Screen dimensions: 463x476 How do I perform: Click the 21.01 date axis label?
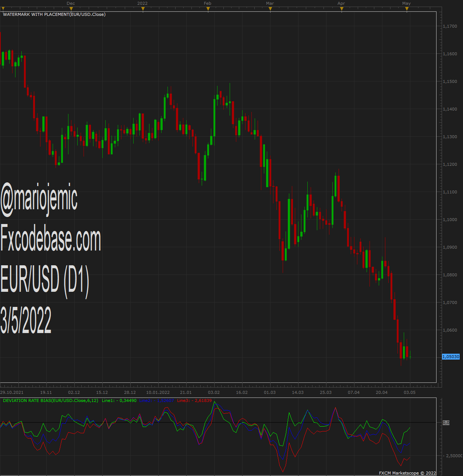pyautogui.click(x=186, y=392)
